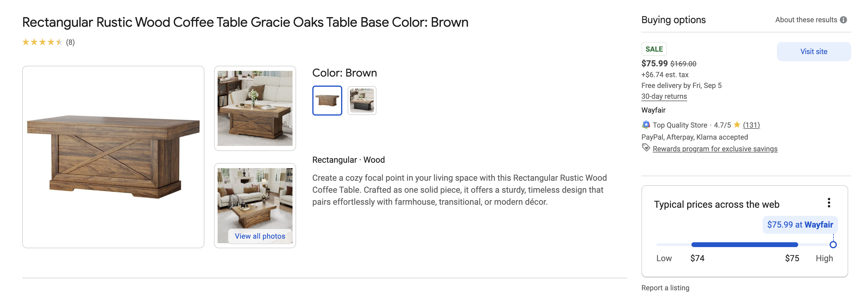Open View all photos
This screenshot has width=868, height=296.
click(260, 236)
